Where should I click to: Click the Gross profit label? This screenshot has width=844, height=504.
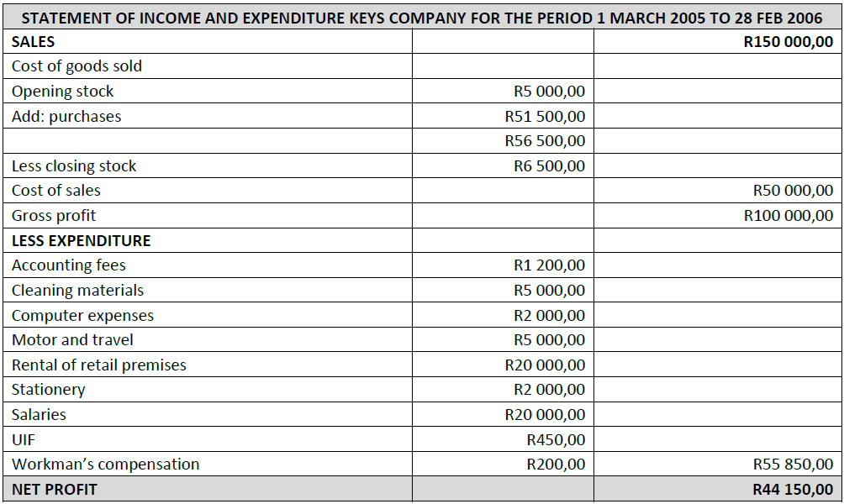tap(54, 216)
